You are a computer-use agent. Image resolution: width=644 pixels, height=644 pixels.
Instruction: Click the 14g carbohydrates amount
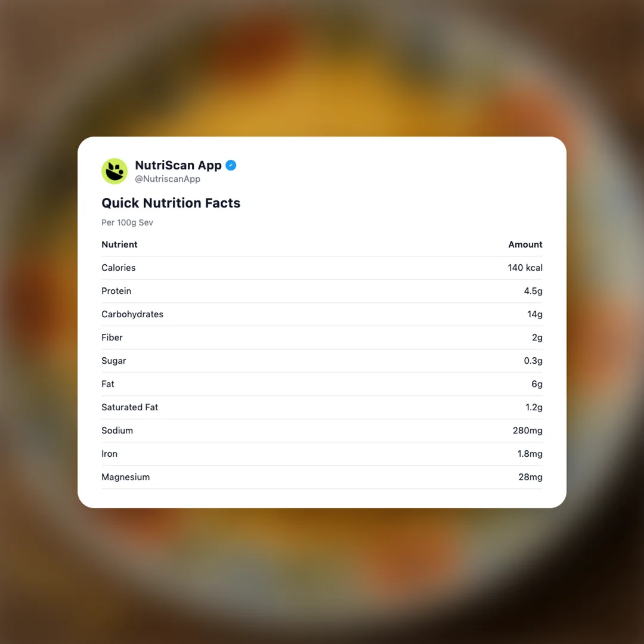[535, 314]
